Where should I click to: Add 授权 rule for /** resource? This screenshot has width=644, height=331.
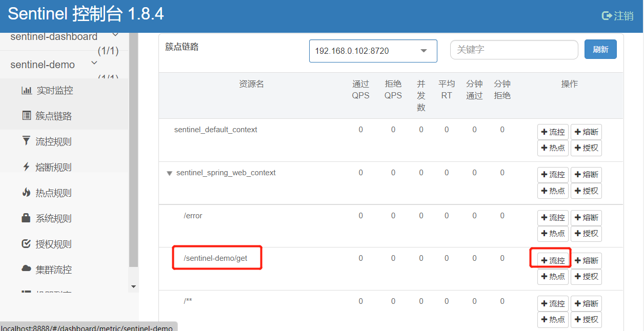click(586, 320)
